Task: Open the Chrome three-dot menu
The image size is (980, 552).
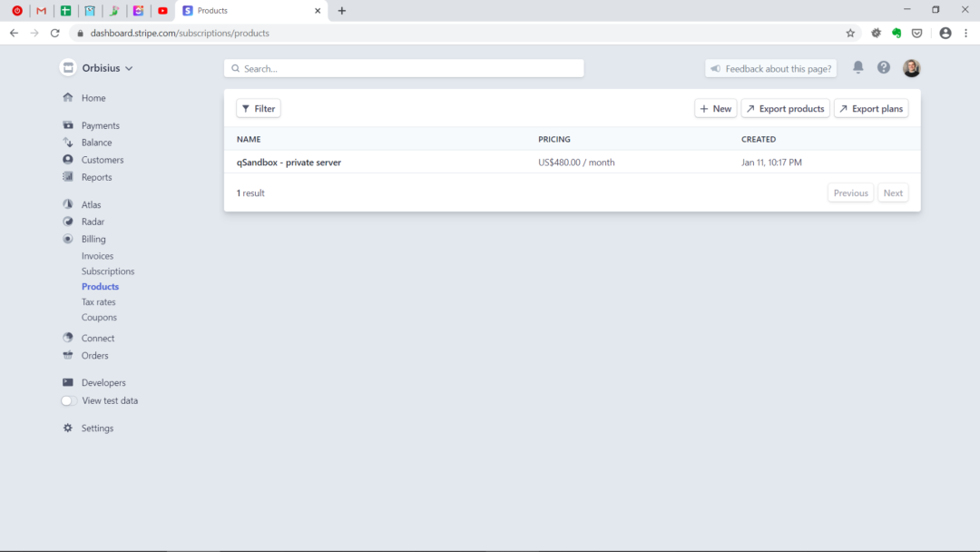Action: pyautogui.click(x=965, y=33)
